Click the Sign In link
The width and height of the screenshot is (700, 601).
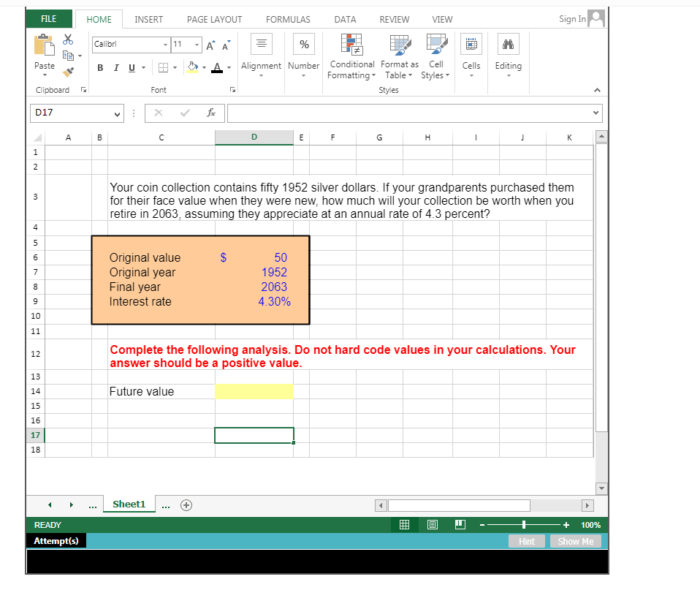571,18
